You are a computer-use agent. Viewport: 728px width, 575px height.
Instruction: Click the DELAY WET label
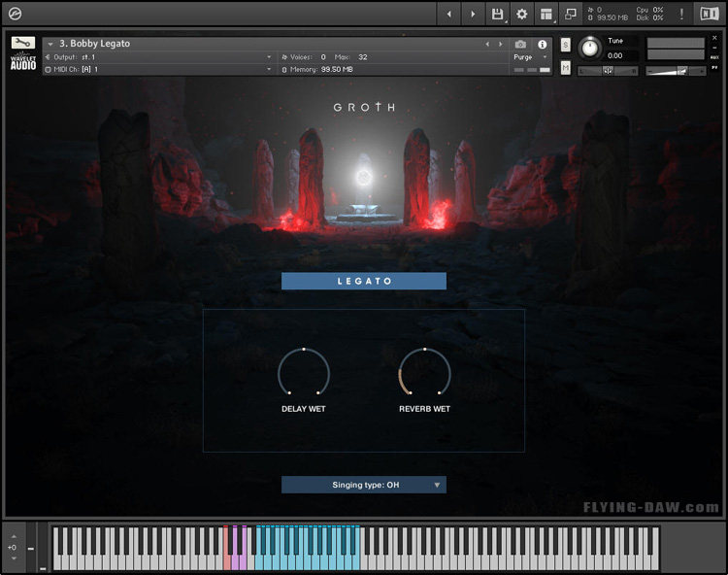(x=304, y=409)
